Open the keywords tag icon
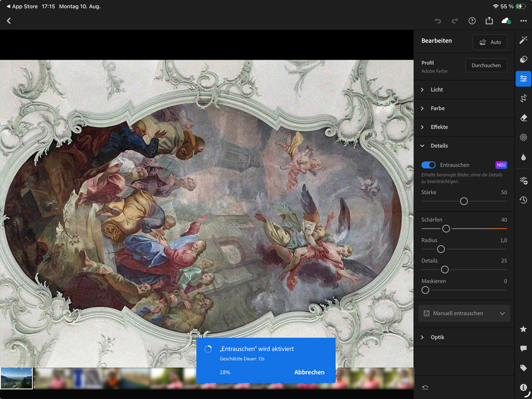Viewport: 532px width, 399px height. [x=523, y=368]
